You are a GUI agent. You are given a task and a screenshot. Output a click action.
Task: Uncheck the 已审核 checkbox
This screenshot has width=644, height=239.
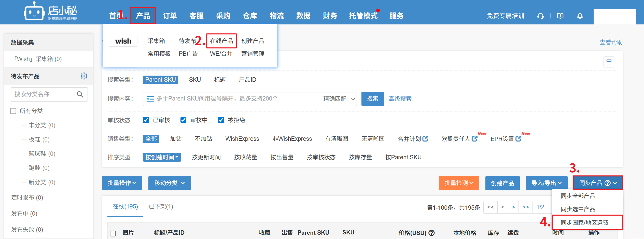coord(146,120)
